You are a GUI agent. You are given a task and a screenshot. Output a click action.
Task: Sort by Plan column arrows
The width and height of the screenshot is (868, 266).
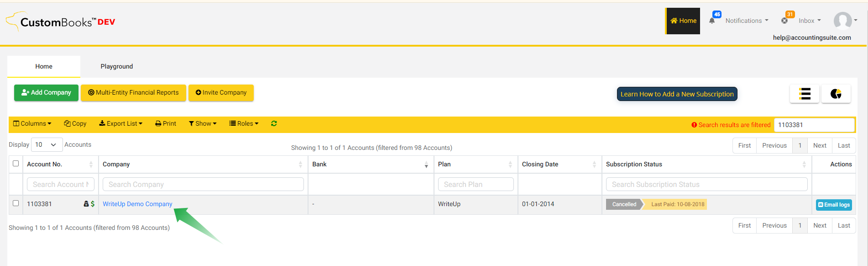[510, 165]
